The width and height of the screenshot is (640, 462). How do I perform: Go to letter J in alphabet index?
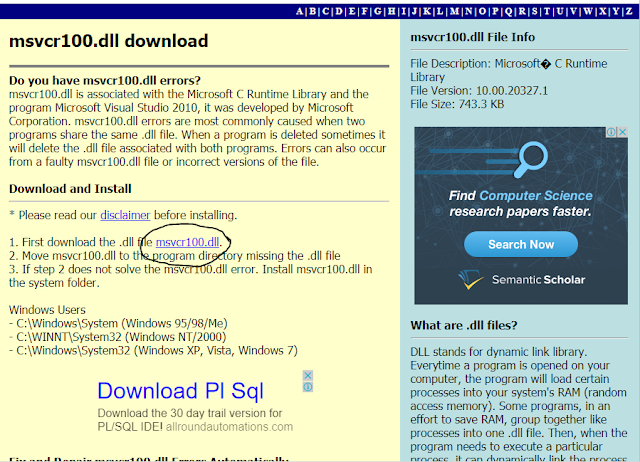pos(414,11)
